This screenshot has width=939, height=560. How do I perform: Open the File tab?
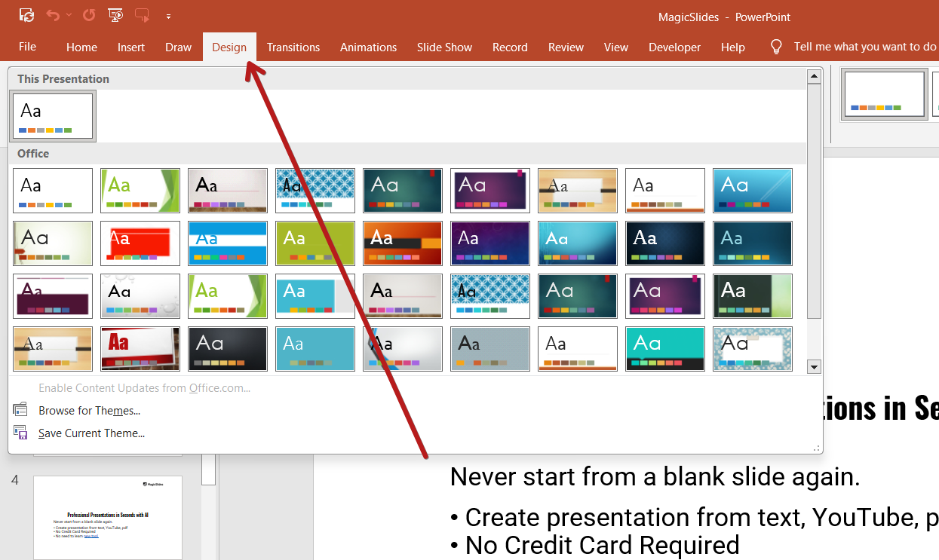pyautogui.click(x=27, y=47)
